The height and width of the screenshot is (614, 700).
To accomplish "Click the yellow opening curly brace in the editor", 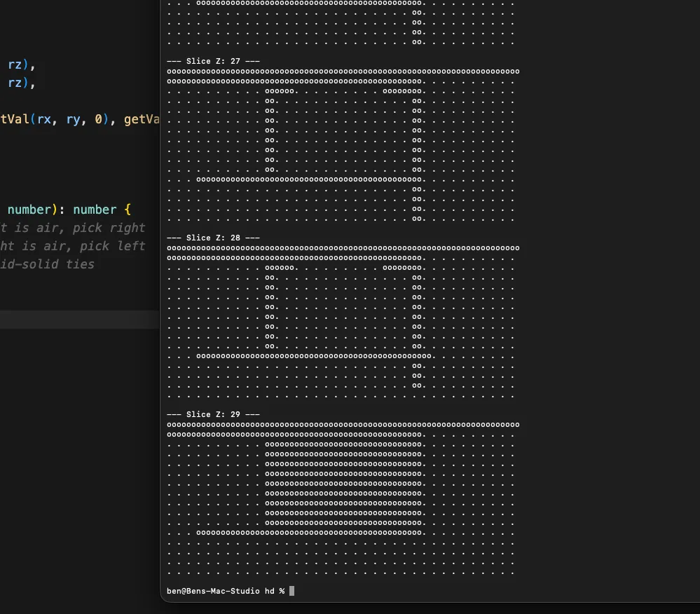I will point(127,210).
